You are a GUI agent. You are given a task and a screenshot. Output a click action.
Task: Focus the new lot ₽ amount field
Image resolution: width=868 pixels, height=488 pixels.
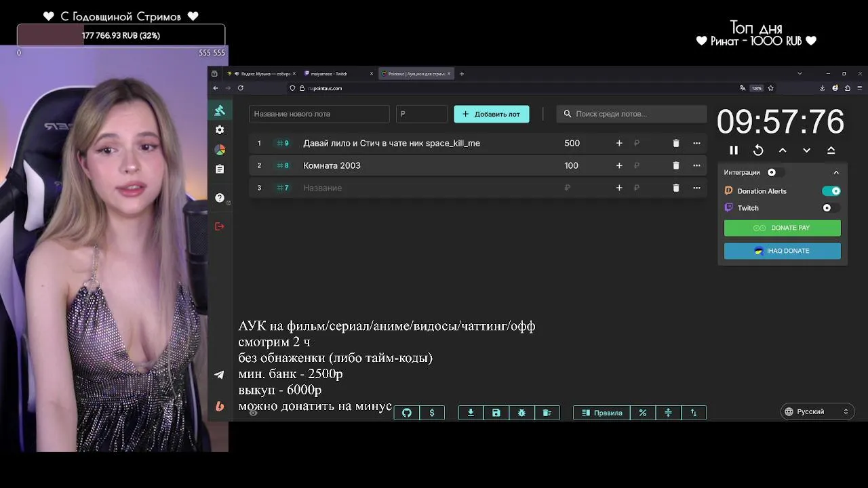tap(422, 114)
